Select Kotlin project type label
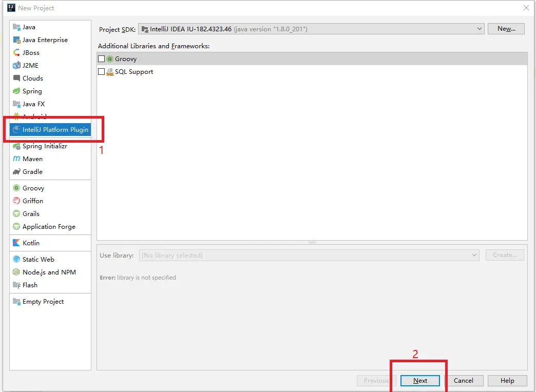Screen dimensions: 536x392 31,243
